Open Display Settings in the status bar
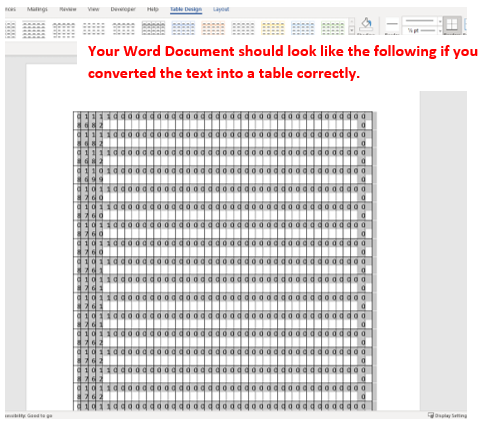This screenshot has width=494, height=435. click(x=448, y=415)
